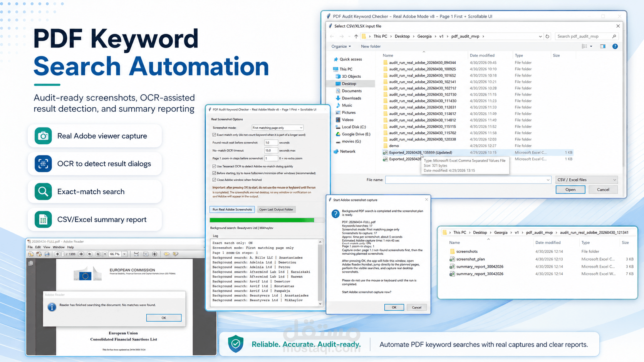Click Cancel in Start Adobe screenshot capture dialog
The image size is (644, 362).
coord(416,307)
